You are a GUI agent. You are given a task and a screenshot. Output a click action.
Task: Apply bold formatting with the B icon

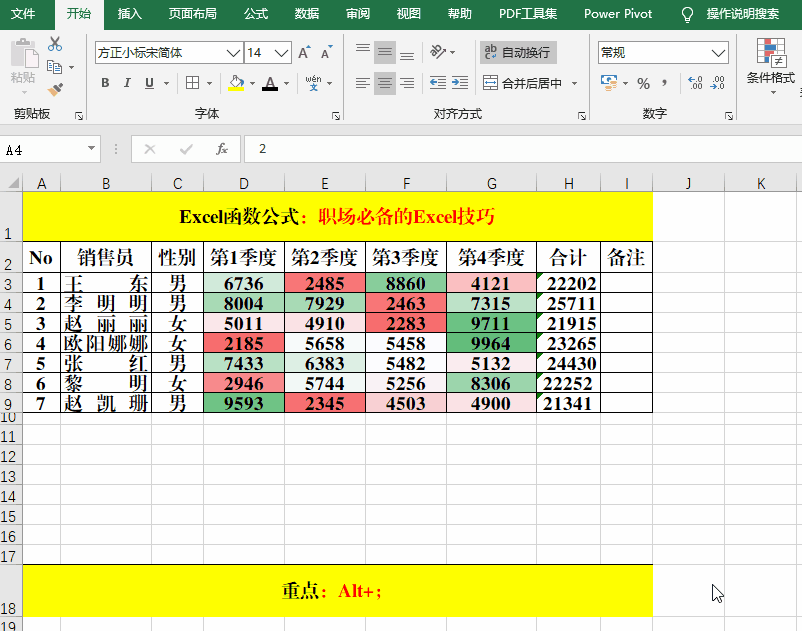[x=104, y=82]
